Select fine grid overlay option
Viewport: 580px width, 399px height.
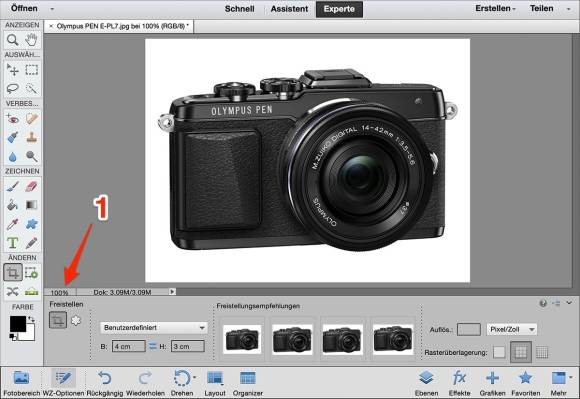point(542,352)
